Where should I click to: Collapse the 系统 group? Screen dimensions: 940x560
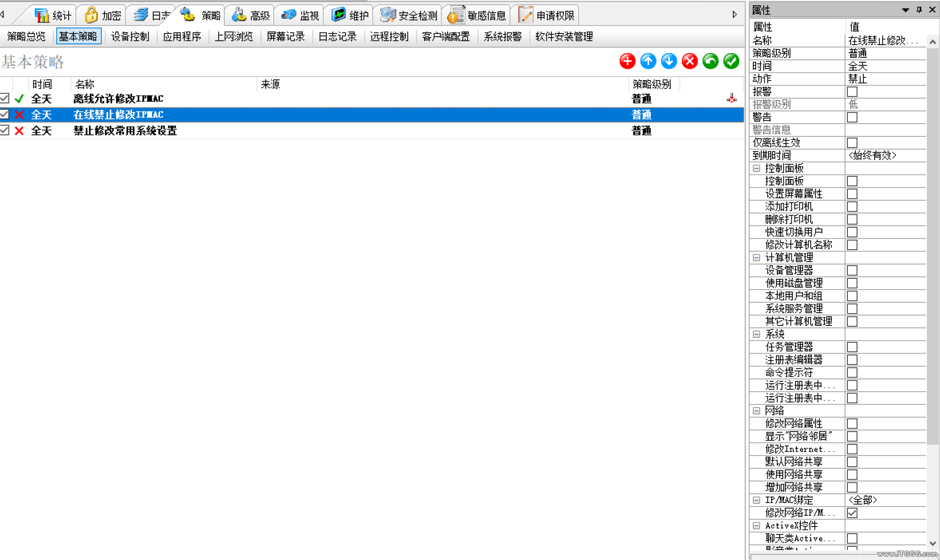tap(756, 334)
